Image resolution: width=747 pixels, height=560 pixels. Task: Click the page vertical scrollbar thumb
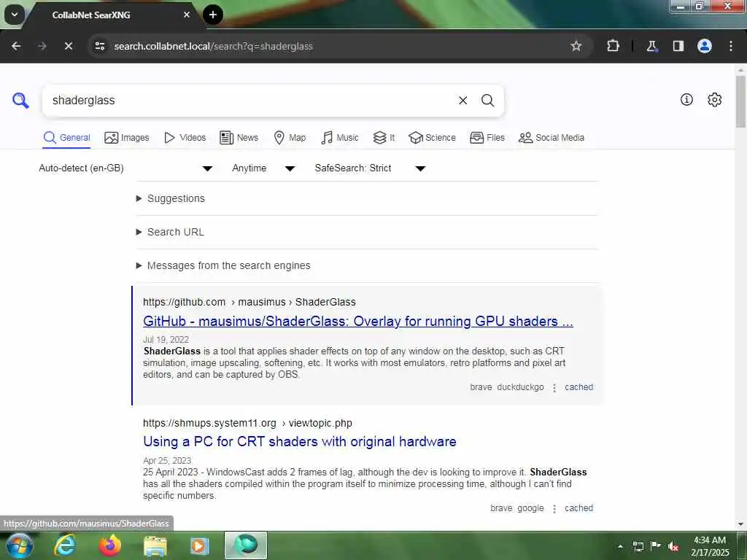(x=740, y=101)
